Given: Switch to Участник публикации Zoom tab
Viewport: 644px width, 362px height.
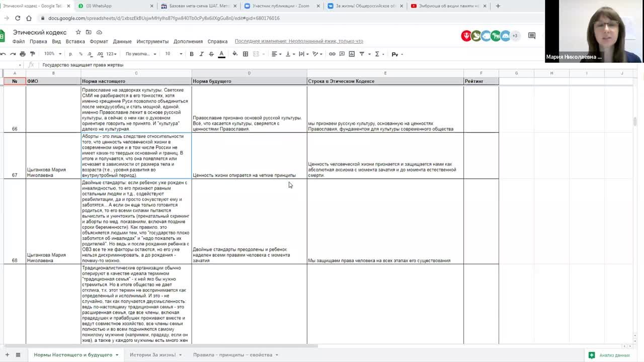Looking at the screenshot, I should tap(282, 6).
